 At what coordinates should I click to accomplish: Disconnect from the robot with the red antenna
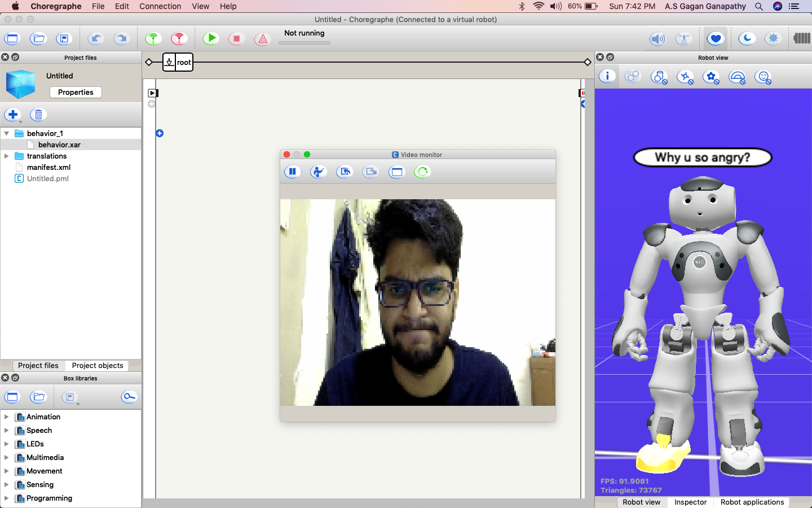(x=179, y=39)
